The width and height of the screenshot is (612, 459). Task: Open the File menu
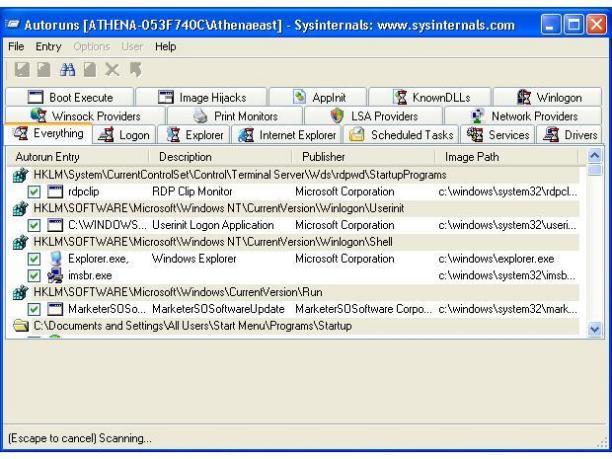click(17, 47)
